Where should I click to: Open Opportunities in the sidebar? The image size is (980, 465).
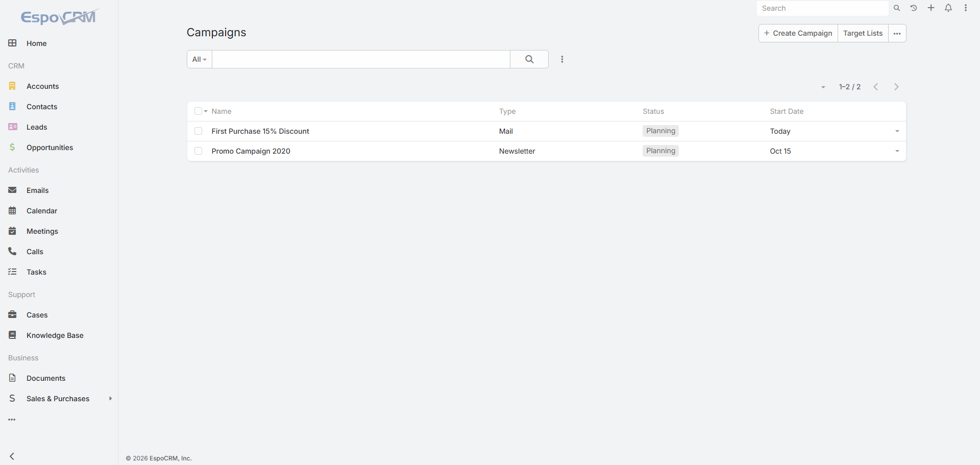50,148
